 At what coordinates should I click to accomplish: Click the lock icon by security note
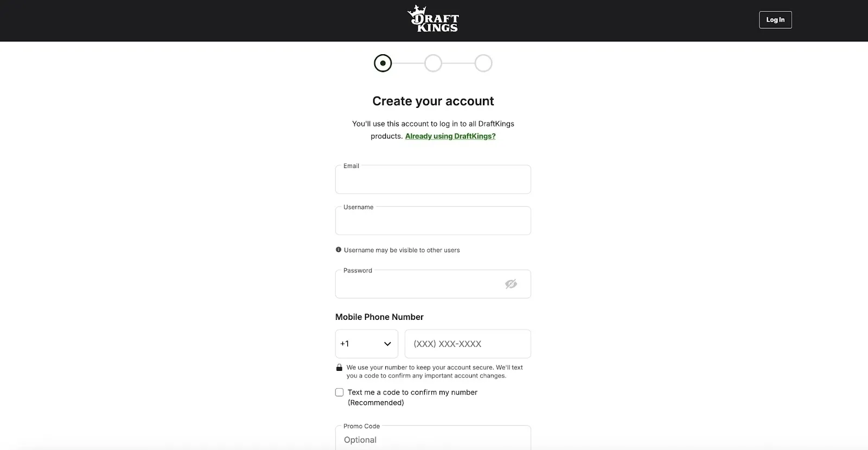pyautogui.click(x=339, y=368)
